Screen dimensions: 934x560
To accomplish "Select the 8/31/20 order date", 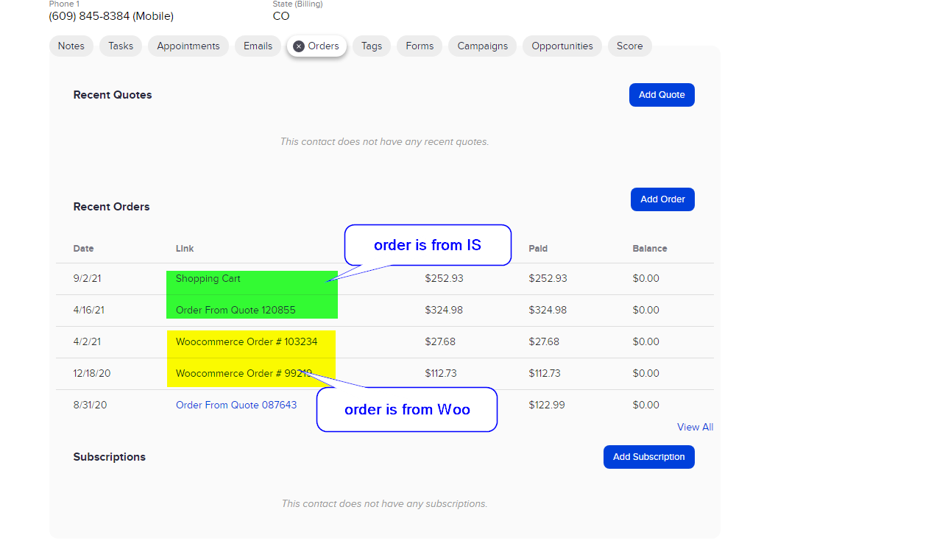I will [x=90, y=405].
